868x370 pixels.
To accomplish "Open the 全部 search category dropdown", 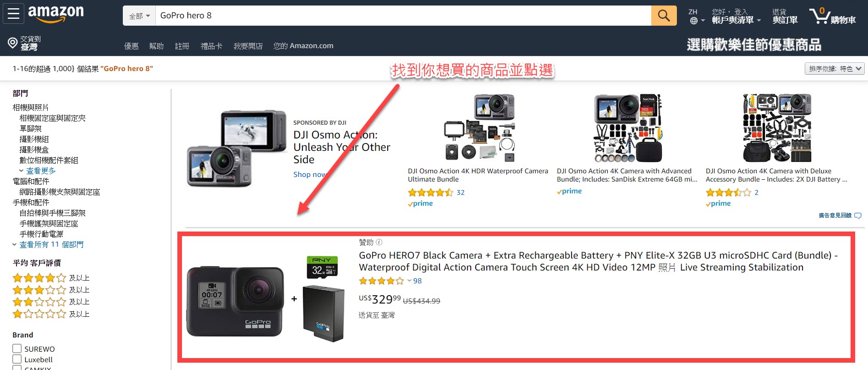I will [139, 16].
